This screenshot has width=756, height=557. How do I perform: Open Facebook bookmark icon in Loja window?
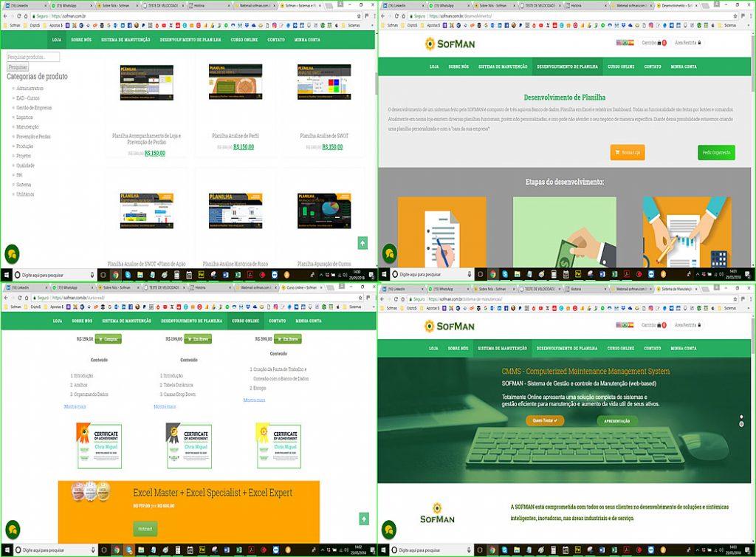[x=129, y=25]
